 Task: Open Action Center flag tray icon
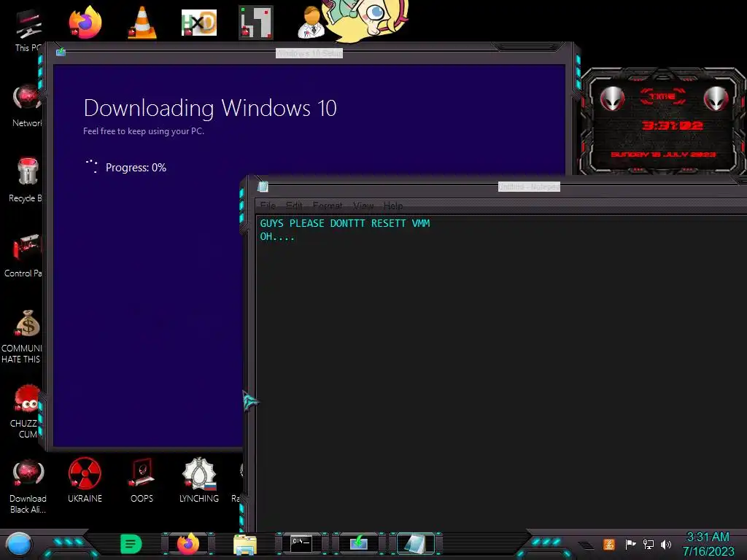(630, 544)
